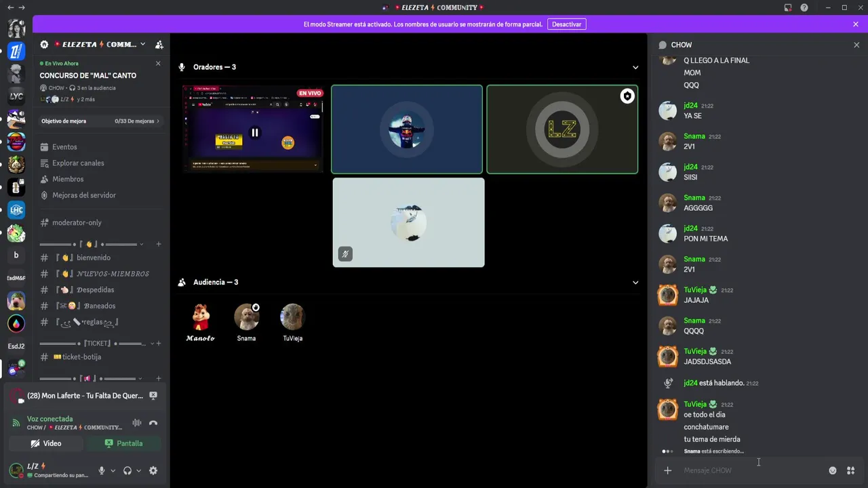
Task: Select the muted speaker tile
Action: click(408, 222)
